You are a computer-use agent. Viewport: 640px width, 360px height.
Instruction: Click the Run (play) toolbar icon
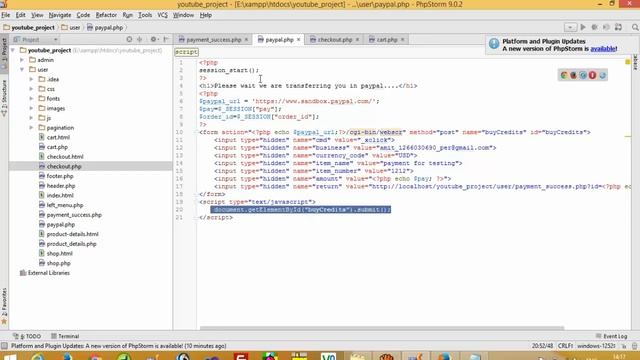pos(583,27)
